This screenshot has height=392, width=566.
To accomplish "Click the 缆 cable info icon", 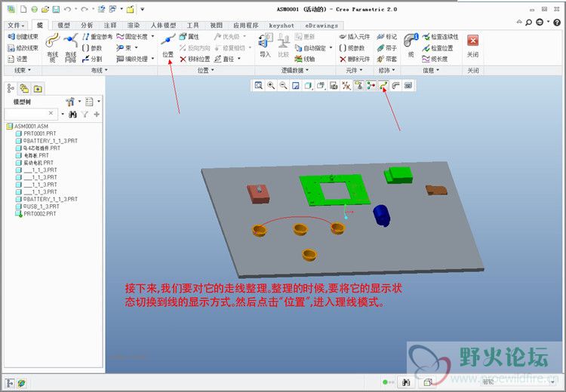I will click(411, 45).
